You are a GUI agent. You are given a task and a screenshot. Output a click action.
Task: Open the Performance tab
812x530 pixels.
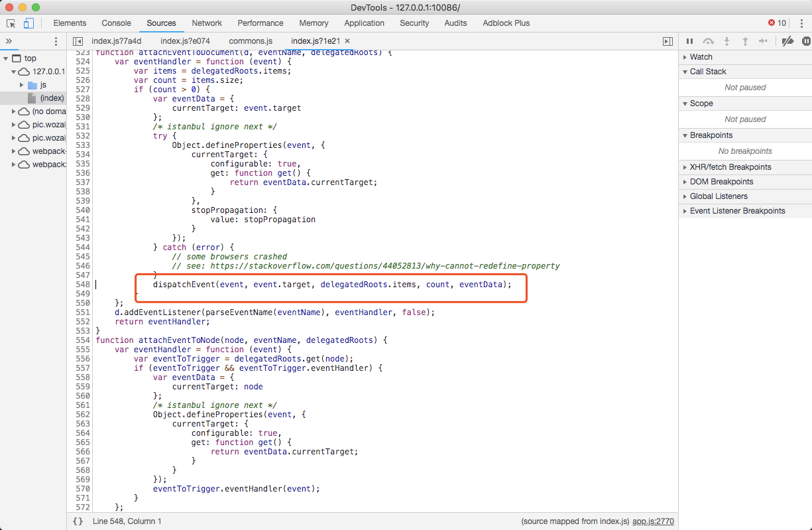(x=261, y=23)
